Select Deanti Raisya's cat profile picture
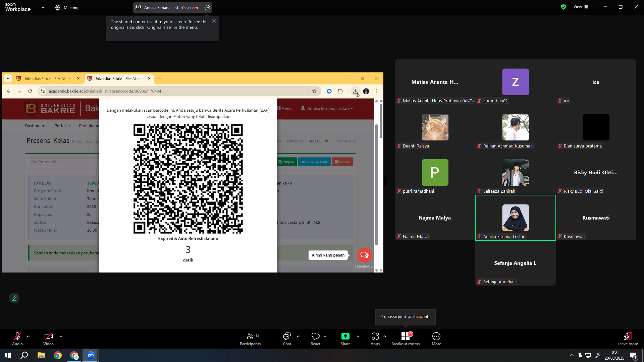The image size is (644, 362). [x=435, y=127]
